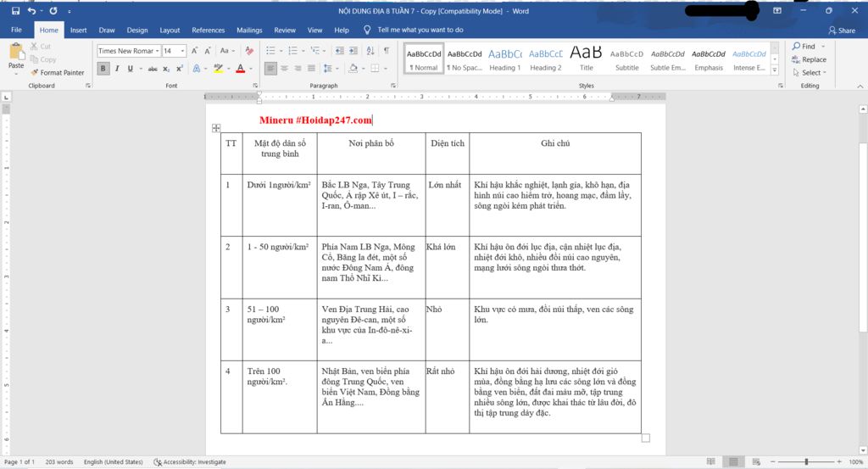
Task: Click Find in Editing group
Action: [804, 47]
